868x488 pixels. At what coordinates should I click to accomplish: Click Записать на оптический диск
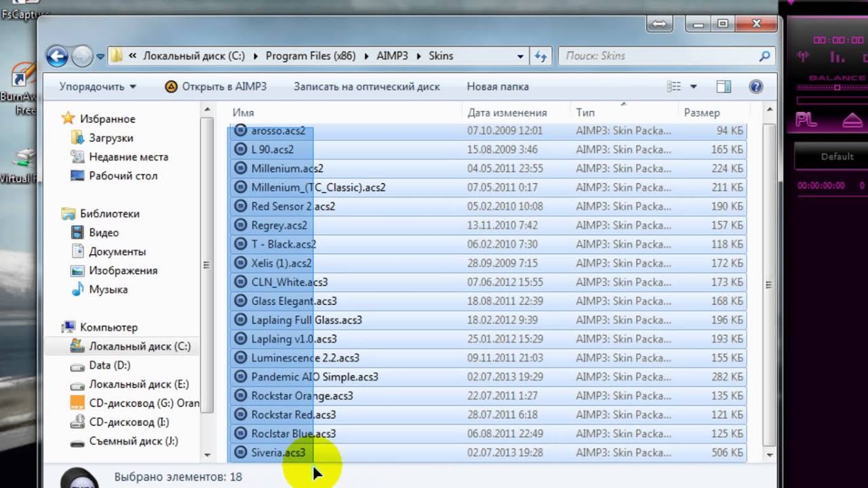(x=367, y=87)
